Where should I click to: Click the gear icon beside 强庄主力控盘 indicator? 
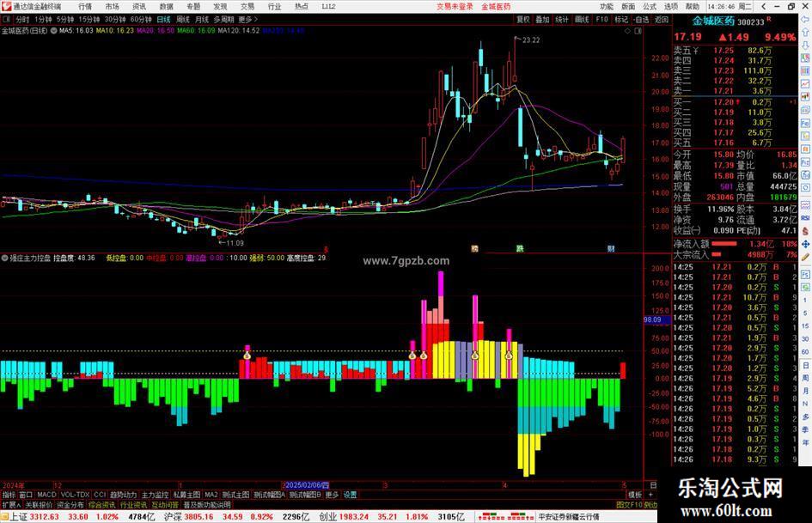pyautogui.click(x=4, y=258)
